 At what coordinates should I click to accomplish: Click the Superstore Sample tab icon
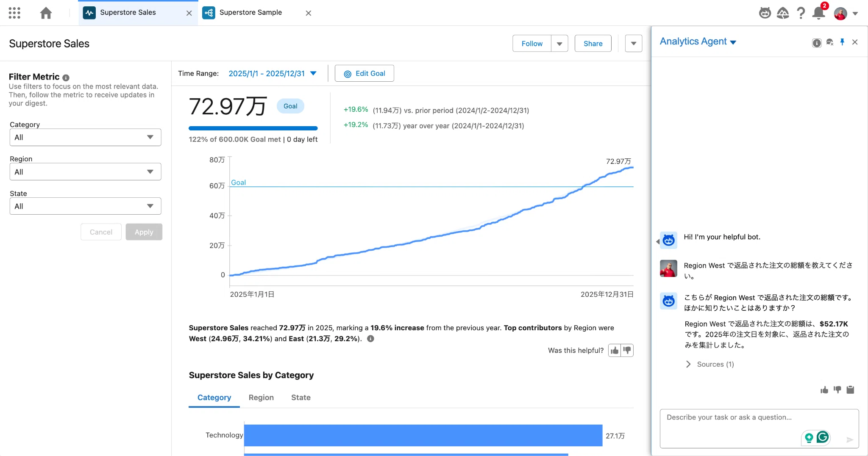[x=209, y=13]
